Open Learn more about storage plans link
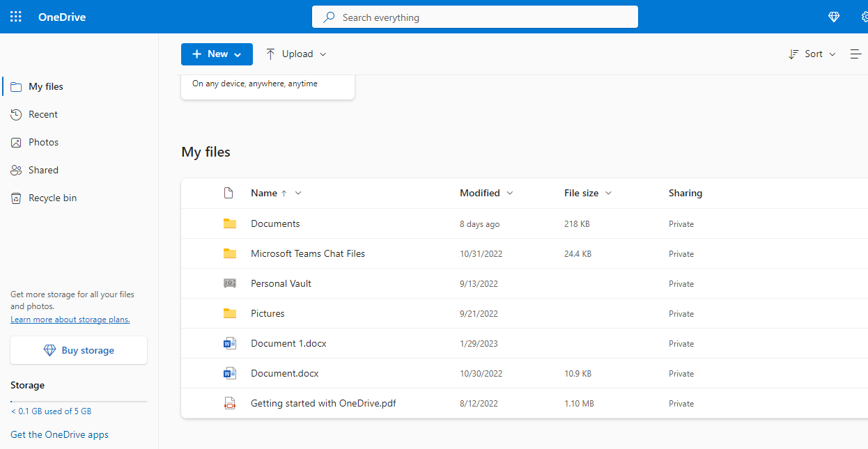Image resolution: width=868 pixels, height=449 pixels. 70,320
